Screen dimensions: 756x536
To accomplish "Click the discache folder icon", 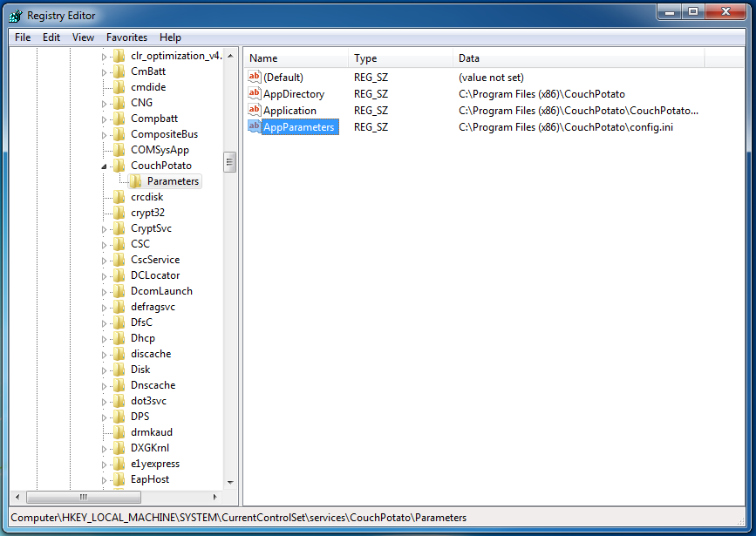I will (x=119, y=354).
